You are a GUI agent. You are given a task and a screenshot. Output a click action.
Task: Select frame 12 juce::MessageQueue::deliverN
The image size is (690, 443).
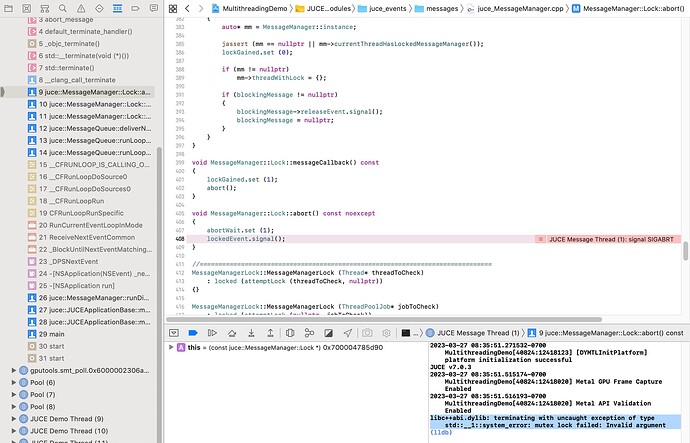tap(89, 128)
